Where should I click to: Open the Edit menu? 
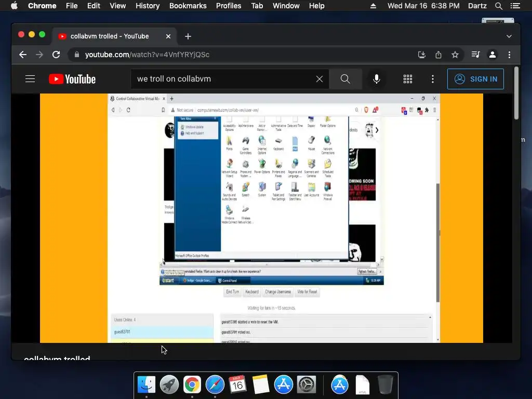tap(94, 6)
